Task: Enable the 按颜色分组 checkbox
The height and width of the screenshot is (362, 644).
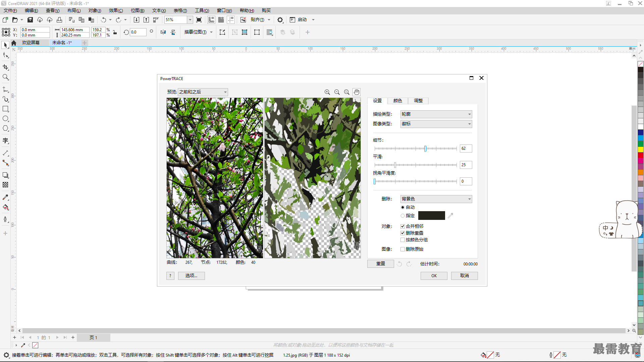Action: point(402,240)
